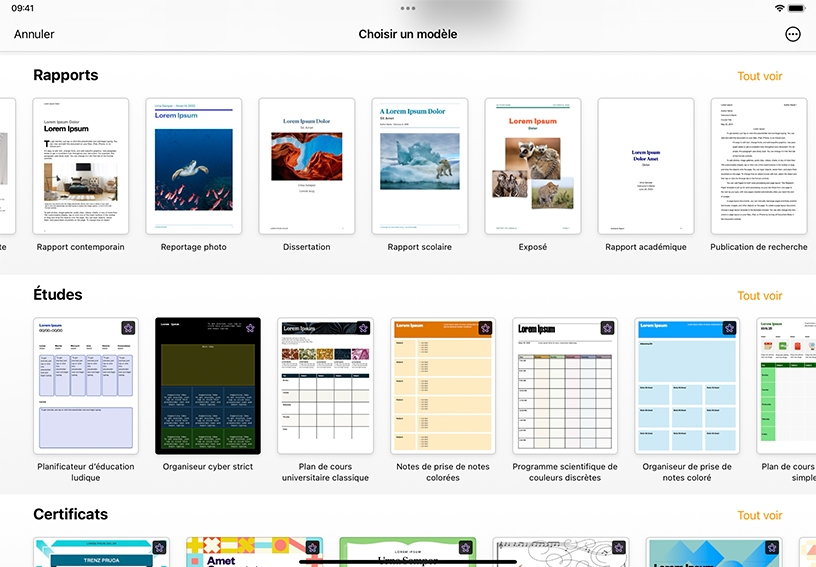Viewport: 816px width, 567px height.
Task: Select the colorful Amet certificate template
Action: (254, 552)
